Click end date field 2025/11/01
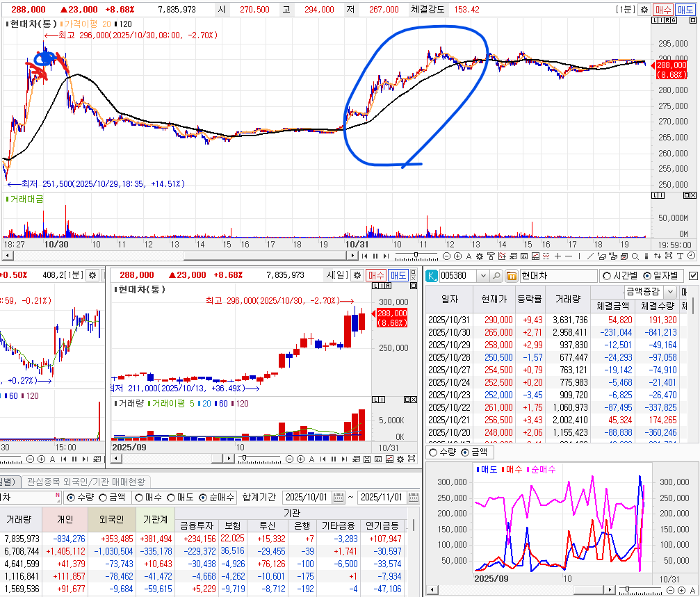Screen dimensions: 700x597 (382, 497)
